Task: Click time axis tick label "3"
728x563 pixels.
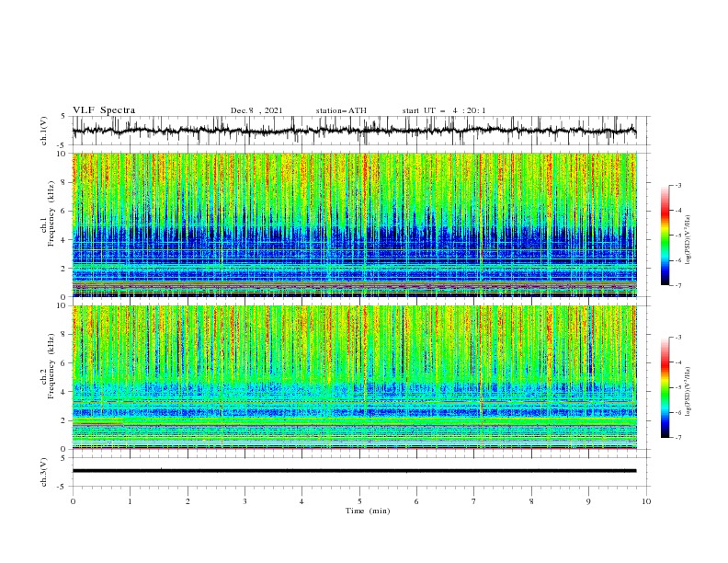Action: click(x=245, y=501)
